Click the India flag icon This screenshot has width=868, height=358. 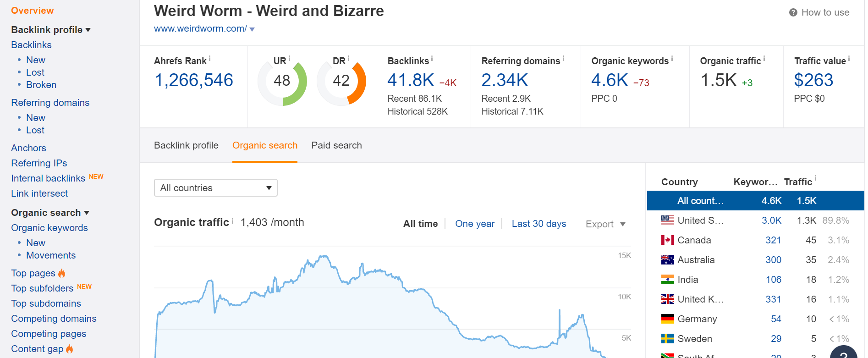click(667, 280)
